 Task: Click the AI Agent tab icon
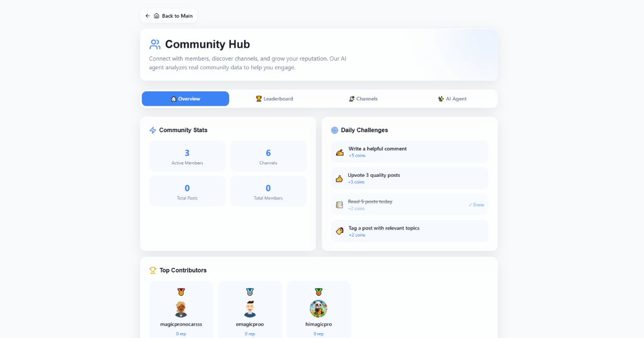441,99
